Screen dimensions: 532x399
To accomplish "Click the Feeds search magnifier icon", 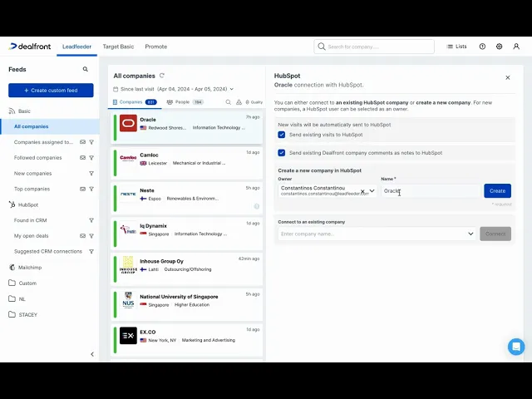I will tap(85, 69).
